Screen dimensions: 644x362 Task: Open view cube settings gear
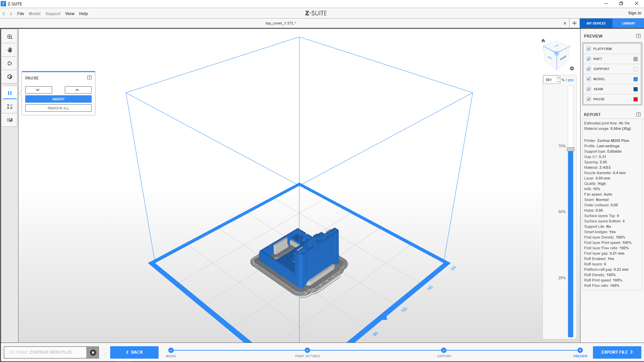point(572,68)
